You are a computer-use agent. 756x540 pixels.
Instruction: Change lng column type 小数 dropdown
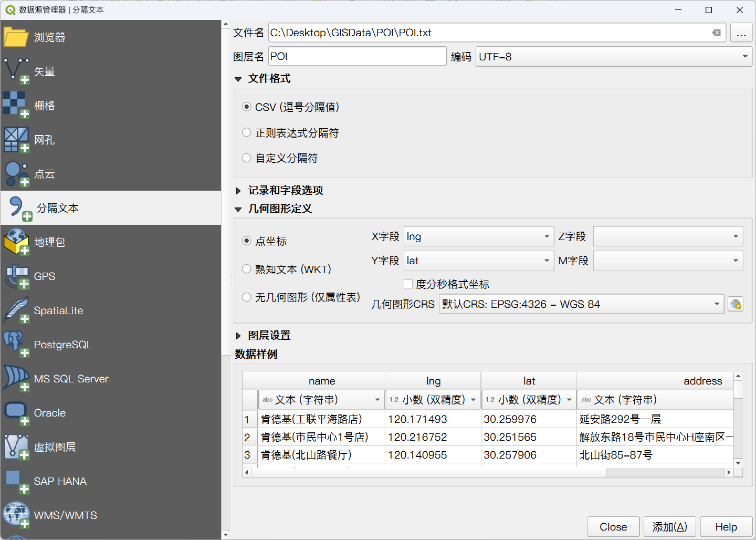click(x=433, y=400)
